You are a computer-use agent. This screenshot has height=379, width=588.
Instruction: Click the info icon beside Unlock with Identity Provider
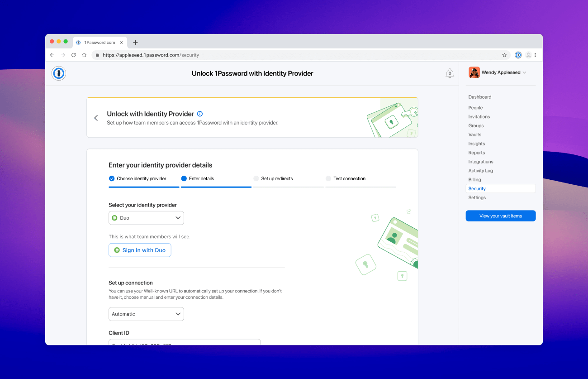tap(199, 114)
